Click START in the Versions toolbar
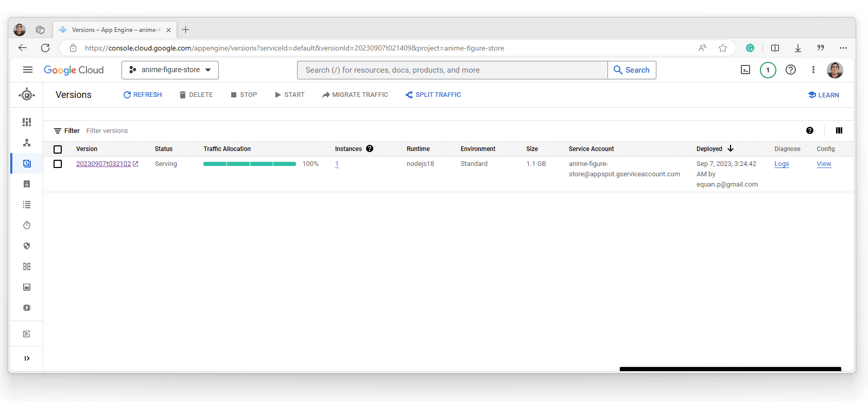The height and width of the screenshot is (401, 868). (x=290, y=95)
